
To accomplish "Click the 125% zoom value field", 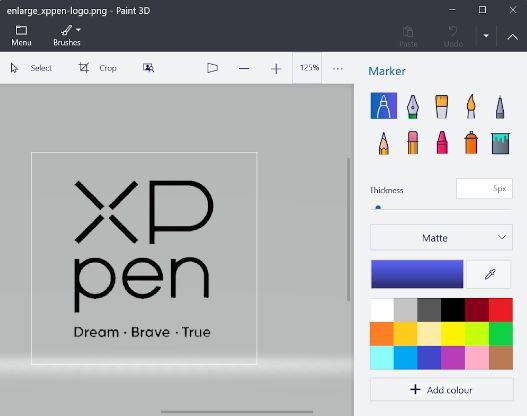I will coord(307,68).
